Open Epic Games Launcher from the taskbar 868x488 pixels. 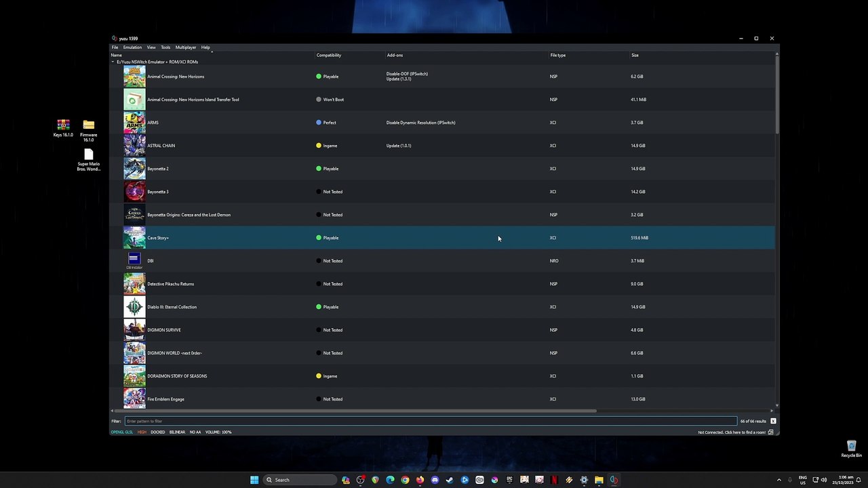tap(509, 480)
